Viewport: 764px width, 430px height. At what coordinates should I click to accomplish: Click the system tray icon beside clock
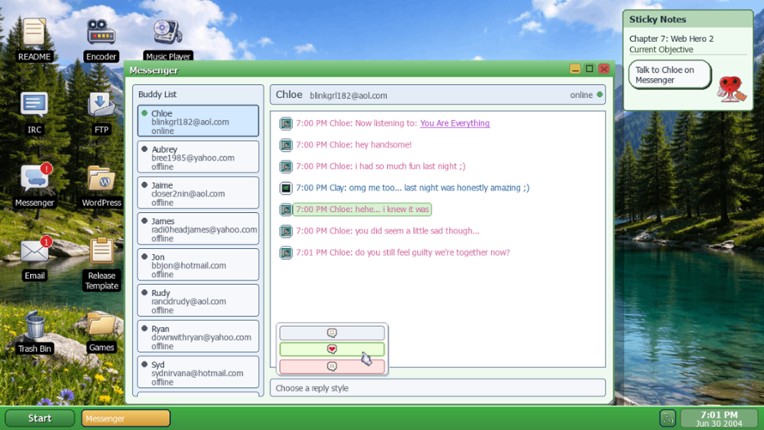point(667,418)
